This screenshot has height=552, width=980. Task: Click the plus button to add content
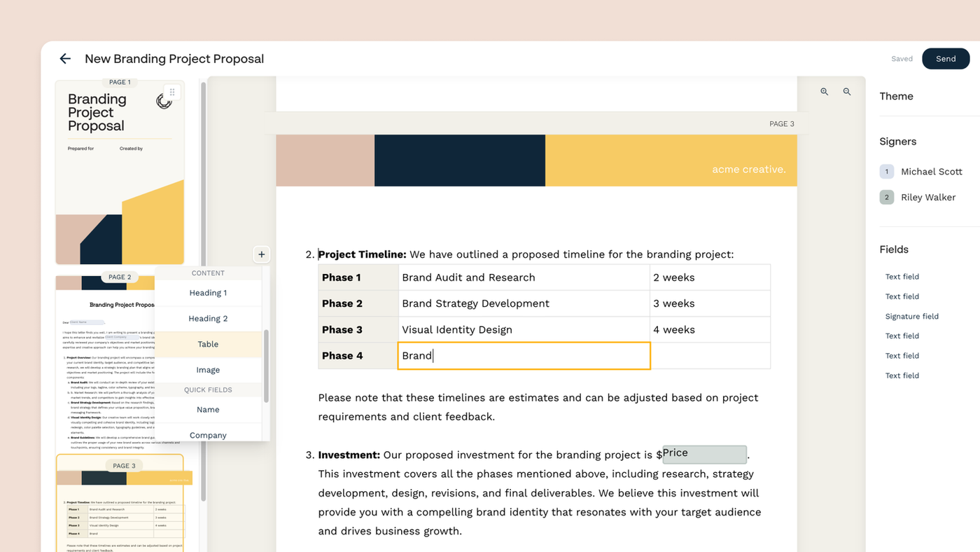(261, 254)
